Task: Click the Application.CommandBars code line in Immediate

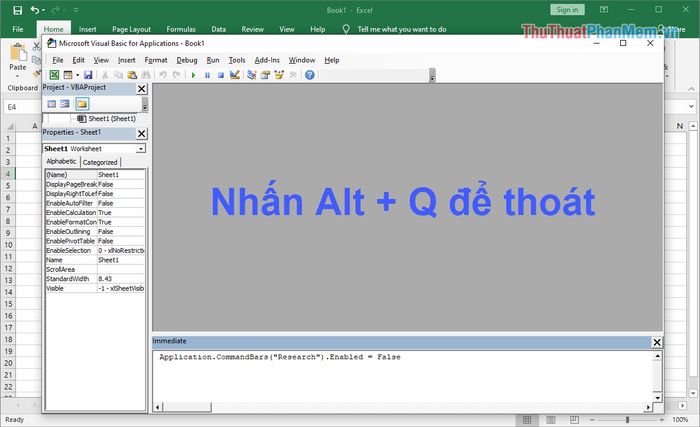Action: tap(280, 357)
